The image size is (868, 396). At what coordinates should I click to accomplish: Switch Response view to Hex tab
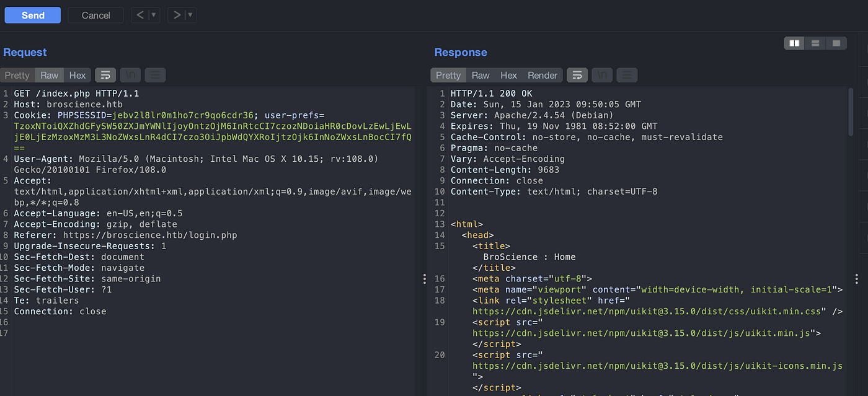tap(509, 75)
